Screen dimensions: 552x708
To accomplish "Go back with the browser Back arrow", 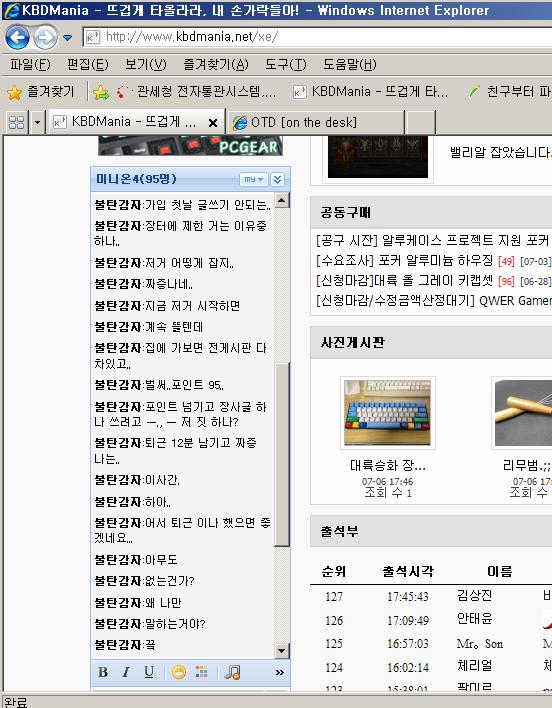I will [x=17, y=37].
